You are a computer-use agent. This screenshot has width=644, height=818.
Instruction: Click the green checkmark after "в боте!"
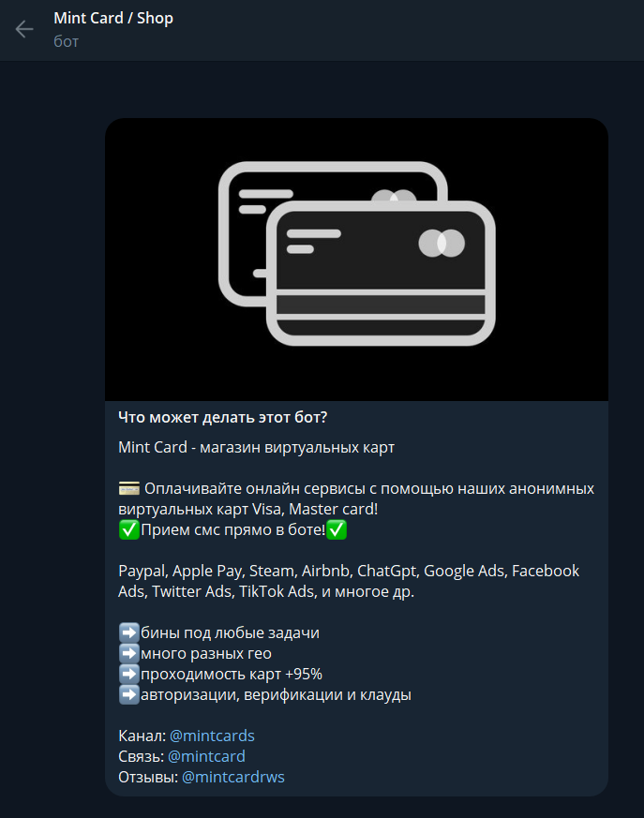(337, 530)
